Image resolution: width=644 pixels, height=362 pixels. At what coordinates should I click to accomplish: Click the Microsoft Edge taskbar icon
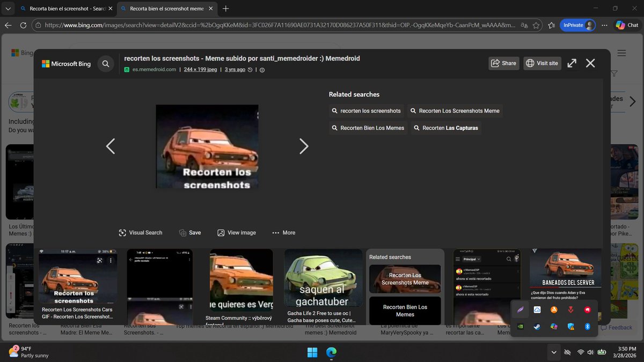pyautogui.click(x=332, y=352)
